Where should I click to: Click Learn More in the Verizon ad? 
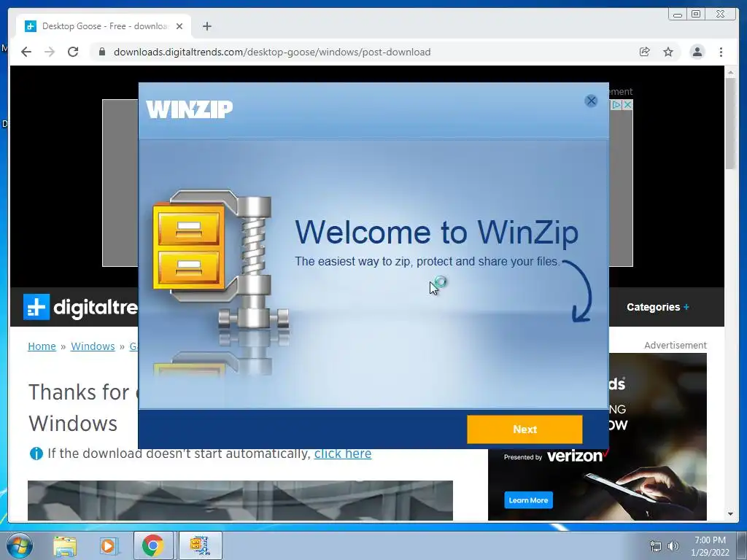528,500
